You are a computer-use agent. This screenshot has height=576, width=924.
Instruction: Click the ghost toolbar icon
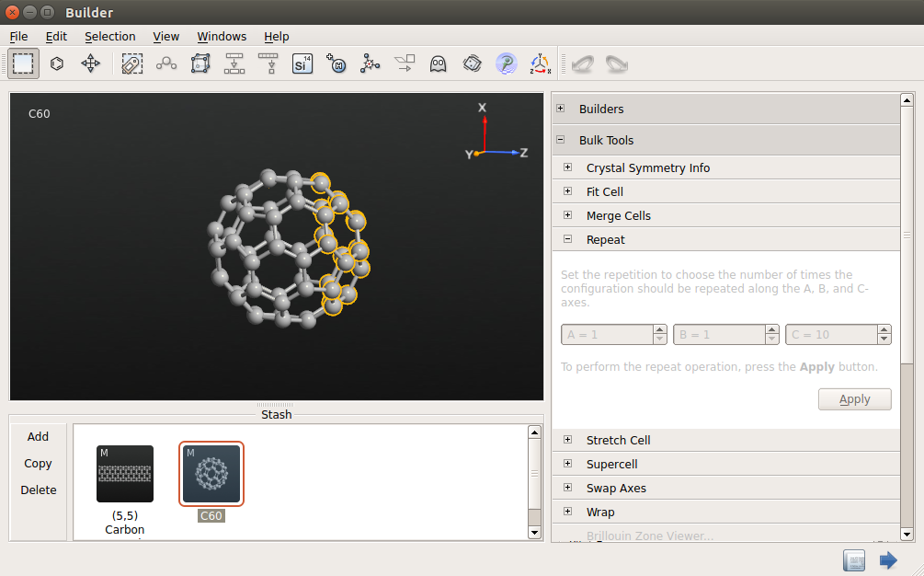click(x=438, y=63)
